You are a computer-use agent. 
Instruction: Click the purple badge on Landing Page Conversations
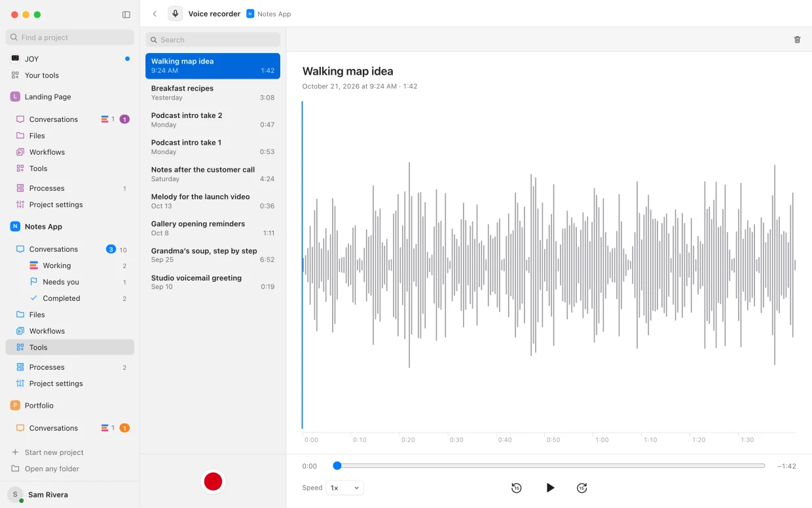click(124, 119)
